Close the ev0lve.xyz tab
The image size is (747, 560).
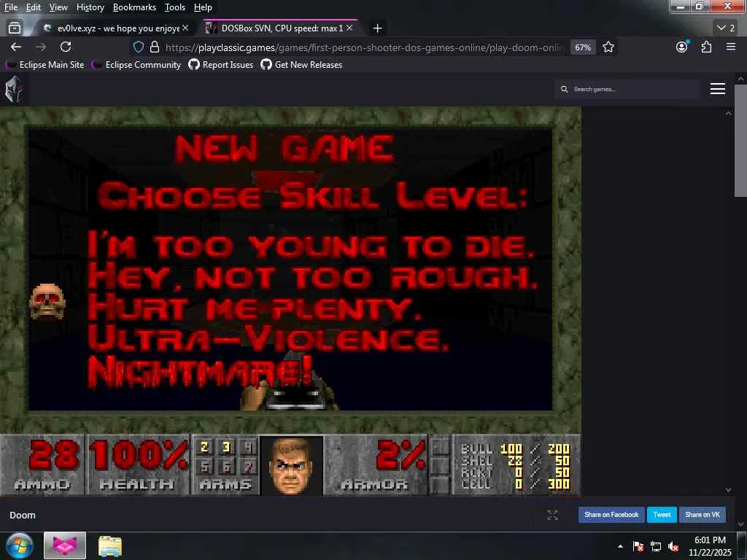[185, 28]
